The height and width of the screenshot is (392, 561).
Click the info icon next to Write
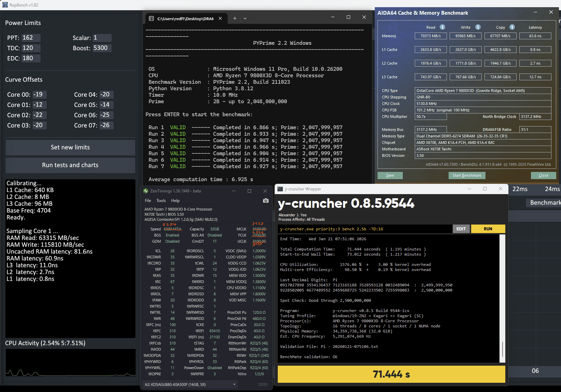[x=478, y=27]
